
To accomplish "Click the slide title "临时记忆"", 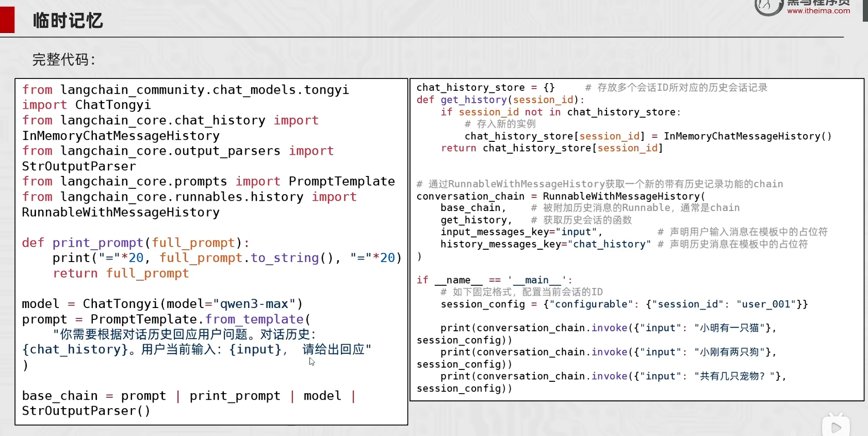I will [x=68, y=21].
